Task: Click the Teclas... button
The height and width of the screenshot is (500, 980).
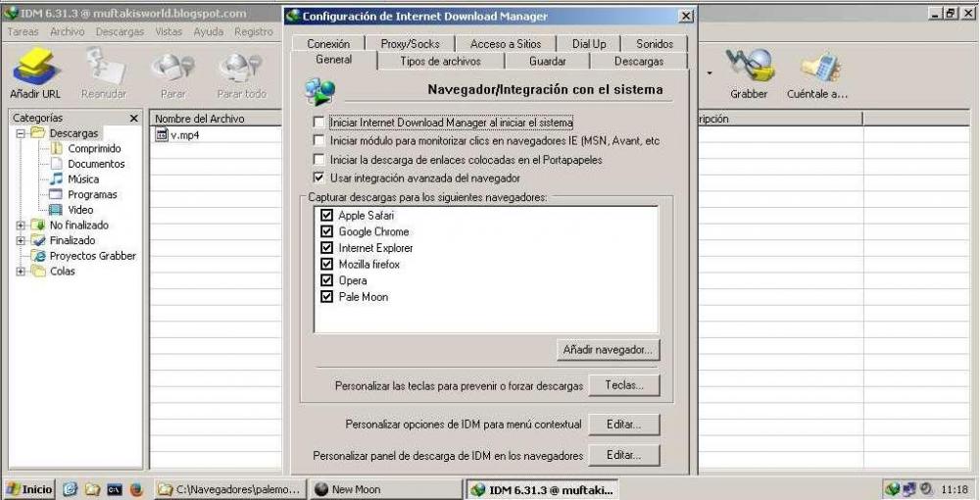Action: pos(623,385)
